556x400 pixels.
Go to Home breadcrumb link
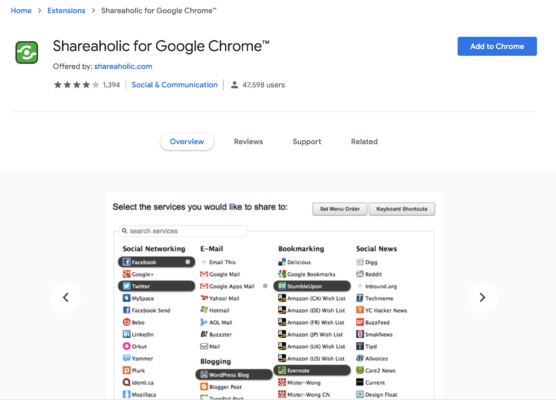[21, 11]
